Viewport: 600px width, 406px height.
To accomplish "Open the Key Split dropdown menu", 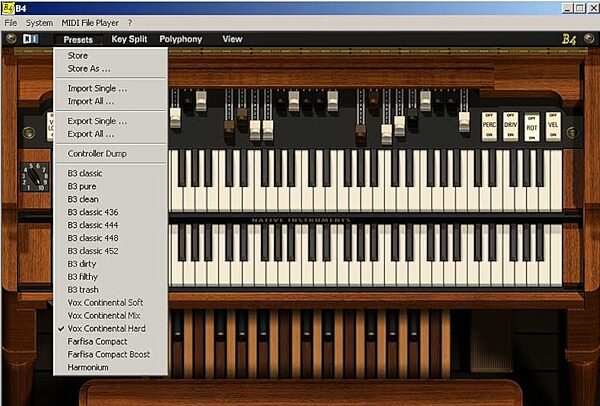I will (x=129, y=39).
